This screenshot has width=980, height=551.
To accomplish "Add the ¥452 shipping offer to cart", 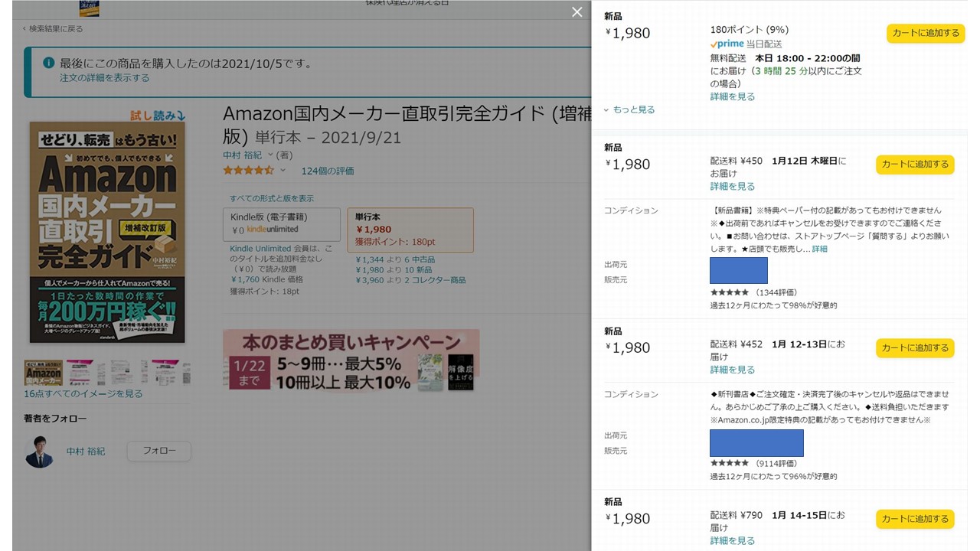I will [915, 347].
